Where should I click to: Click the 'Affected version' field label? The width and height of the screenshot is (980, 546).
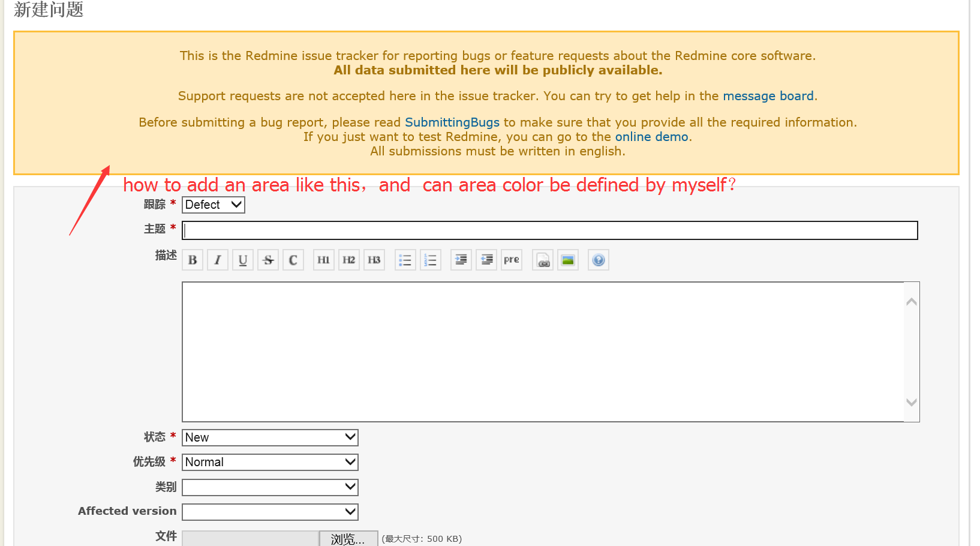coord(127,511)
